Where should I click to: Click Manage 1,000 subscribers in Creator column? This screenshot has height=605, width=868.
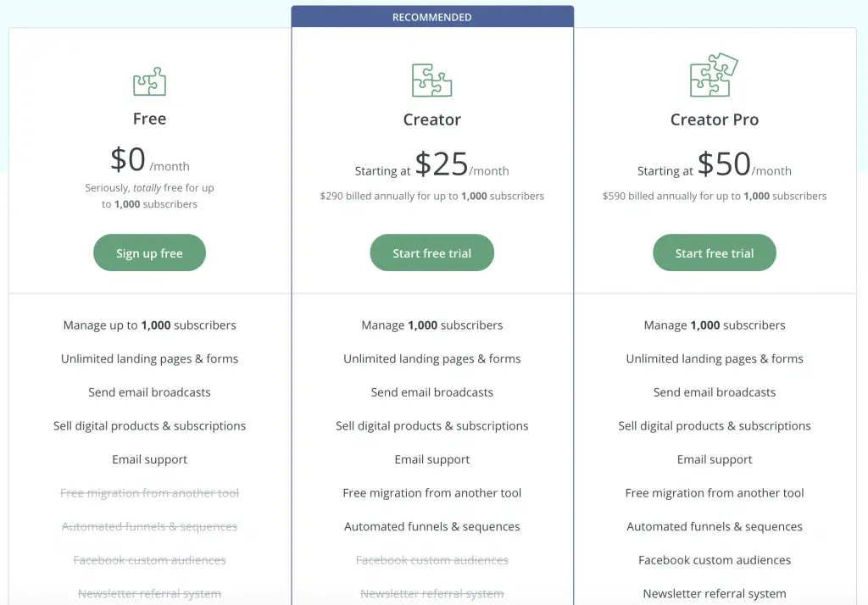point(432,325)
